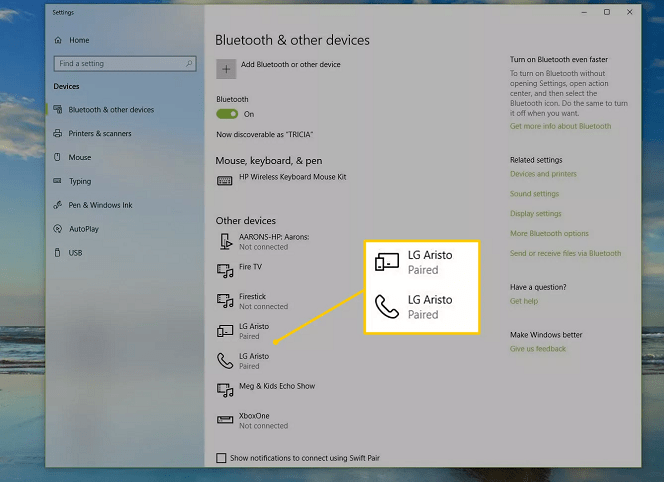The image size is (664, 482).
Task: Select the Fire TV device name
Action: 250,267
